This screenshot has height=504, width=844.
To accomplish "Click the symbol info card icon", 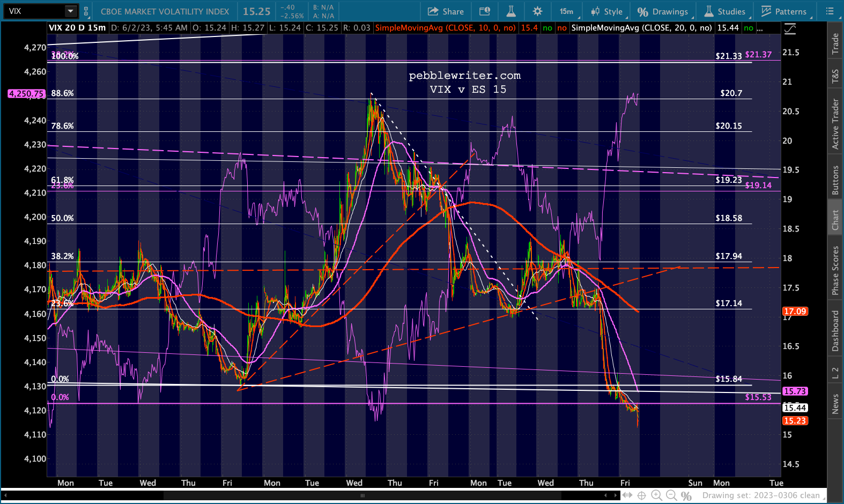I will (x=484, y=11).
